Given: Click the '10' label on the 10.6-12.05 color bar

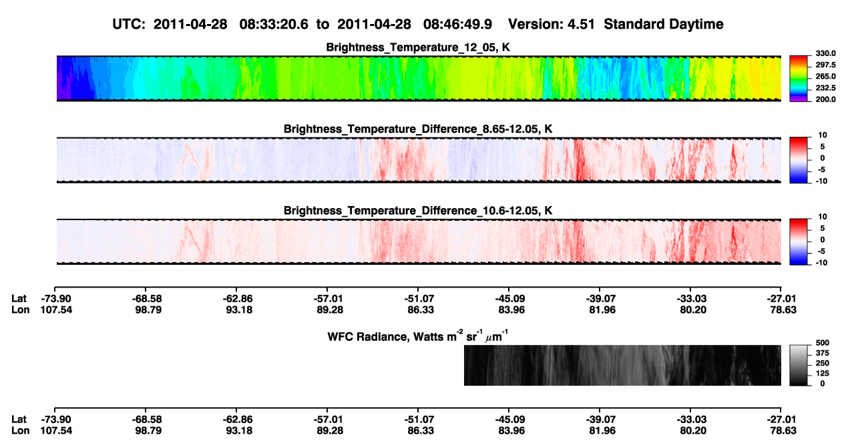Looking at the screenshot, I should 823,216.
